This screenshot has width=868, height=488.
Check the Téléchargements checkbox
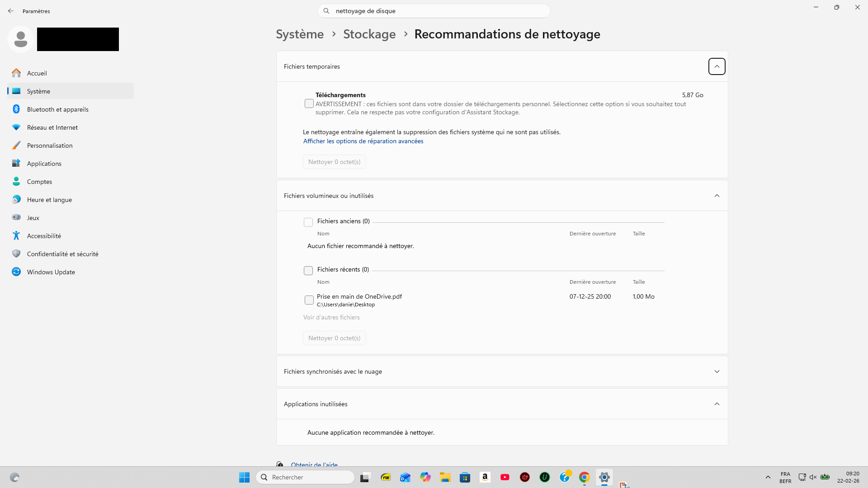[309, 104]
